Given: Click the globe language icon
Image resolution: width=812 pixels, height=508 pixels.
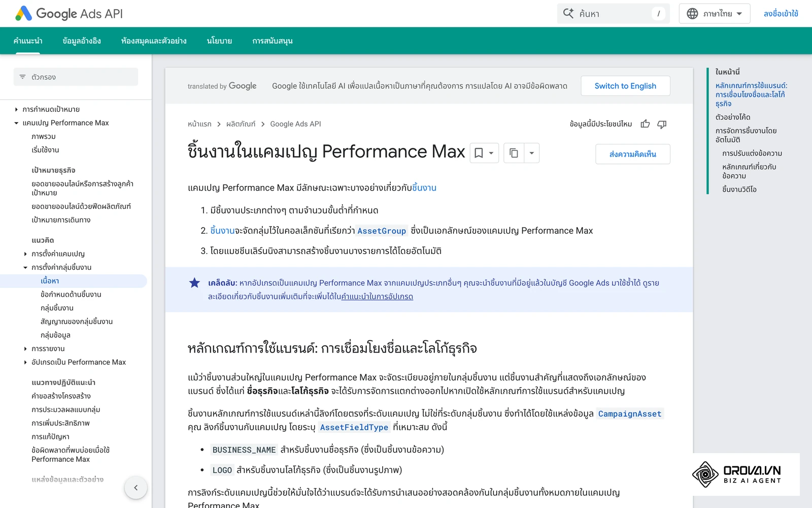Looking at the screenshot, I should click(692, 14).
